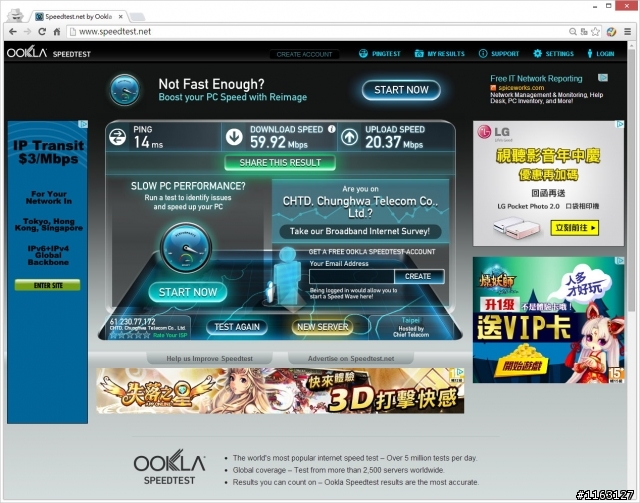This screenshot has width=640, height=503.
Task: Select the Speedtest.net by Ookla tab
Action: click(x=78, y=17)
